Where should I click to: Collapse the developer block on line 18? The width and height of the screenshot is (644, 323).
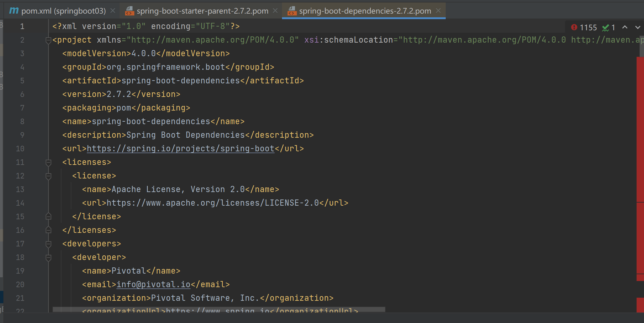pos(48,258)
